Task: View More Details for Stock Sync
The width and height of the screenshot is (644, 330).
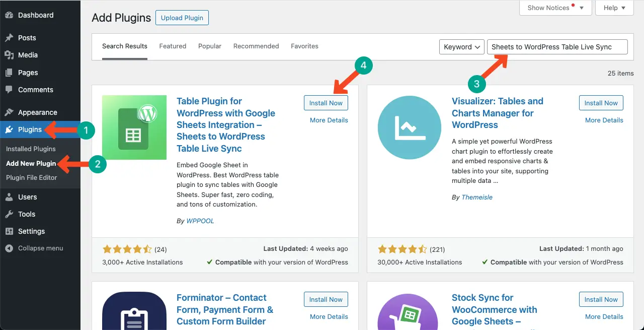Action: 604,317
